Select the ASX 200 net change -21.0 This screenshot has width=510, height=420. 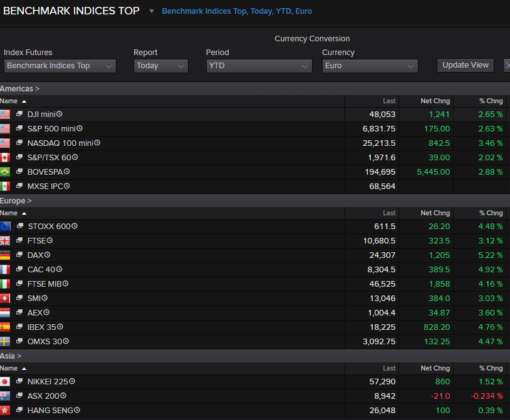[440, 396]
